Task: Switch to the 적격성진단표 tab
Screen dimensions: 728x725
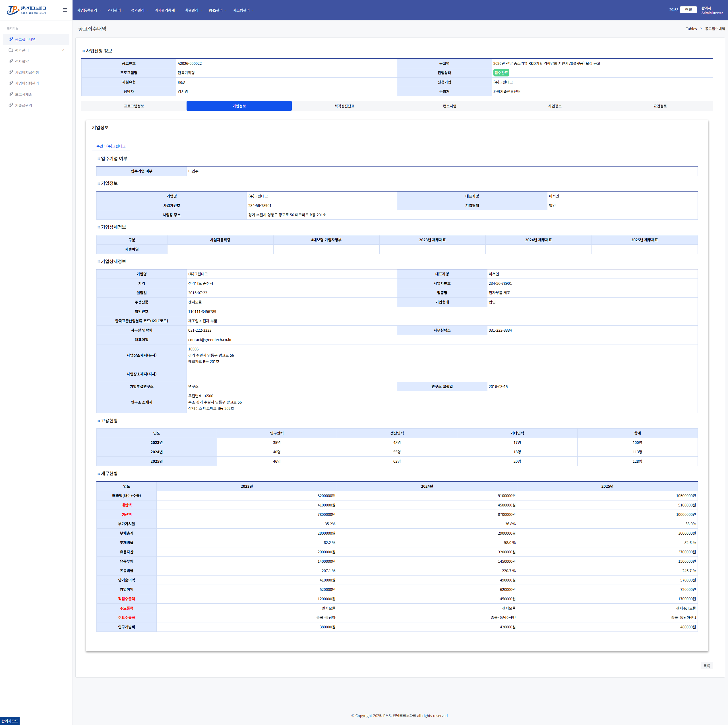Action: [x=344, y=106]
